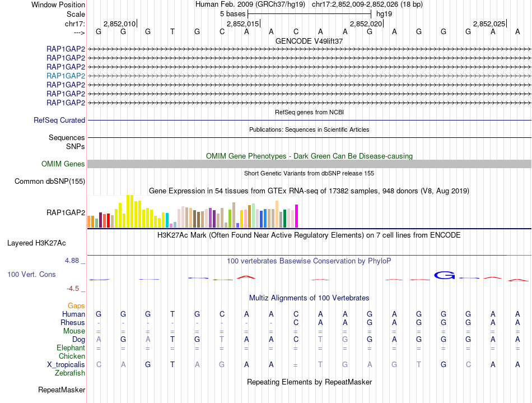
Task: Click the red A PhyloP conservation logo
Action: click(x=246, y=277)
